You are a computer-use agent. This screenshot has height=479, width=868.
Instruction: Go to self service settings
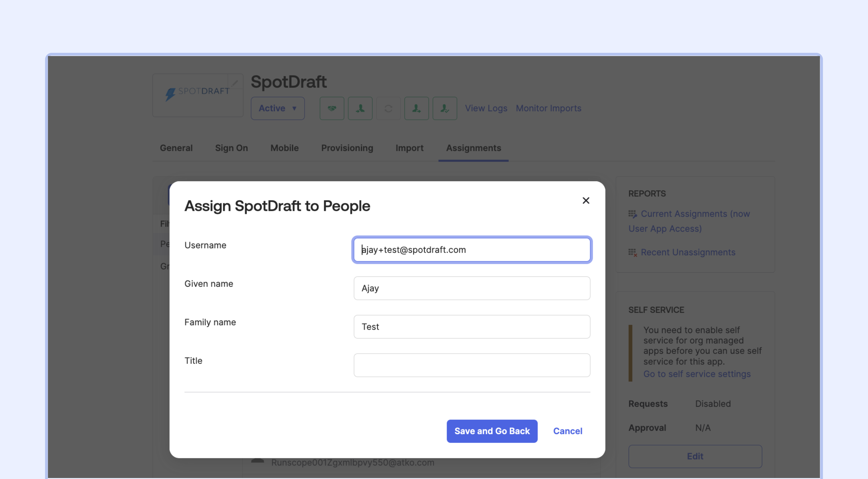[697, 374]
